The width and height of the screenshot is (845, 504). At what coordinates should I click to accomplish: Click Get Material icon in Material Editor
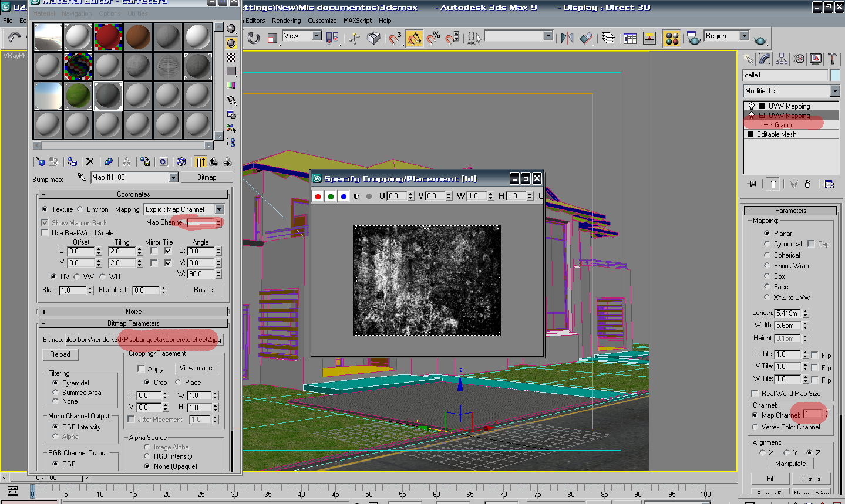[40, 161]
